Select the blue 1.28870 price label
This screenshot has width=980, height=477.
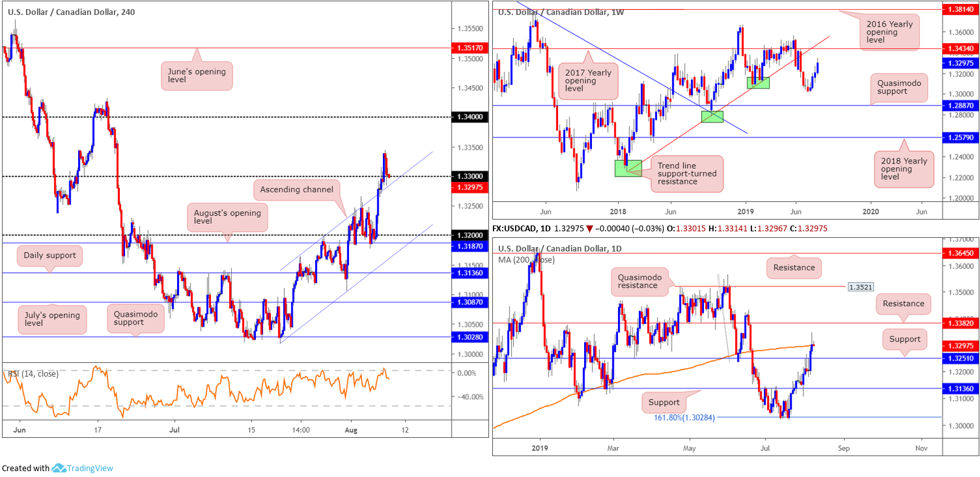[961, 105]
